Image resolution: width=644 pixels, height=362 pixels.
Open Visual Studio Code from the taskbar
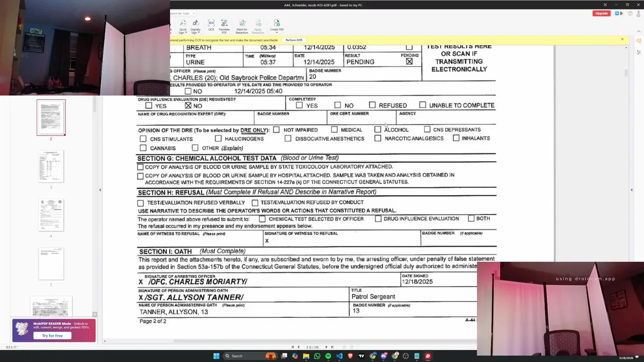[x=339, y=356]
